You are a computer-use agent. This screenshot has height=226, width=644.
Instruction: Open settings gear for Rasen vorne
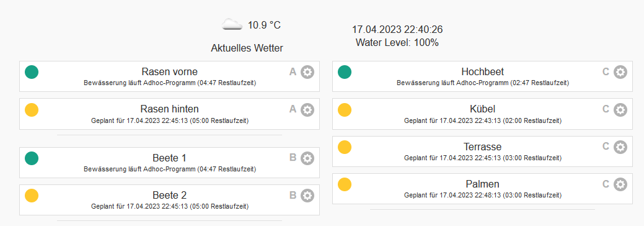(307, 72)
